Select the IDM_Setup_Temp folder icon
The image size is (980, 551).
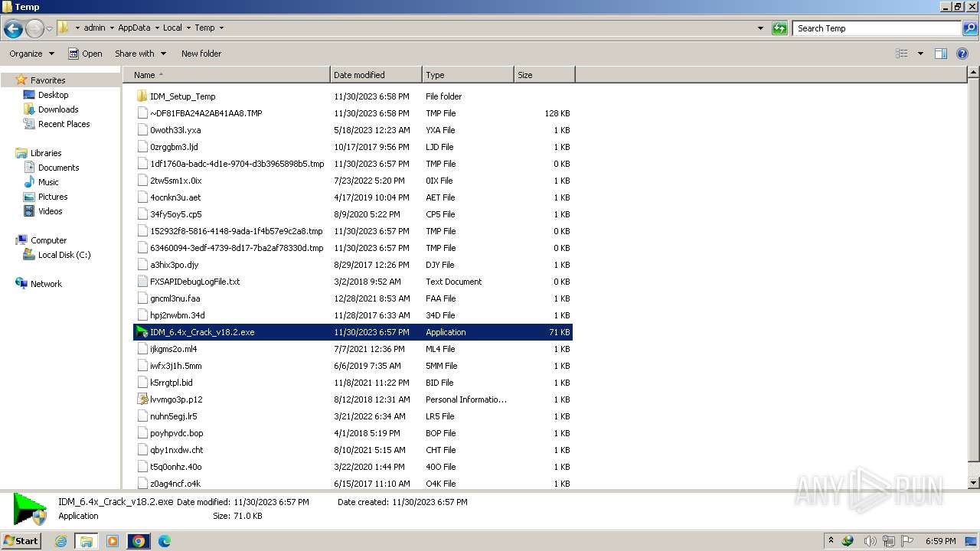click(142, 96)
